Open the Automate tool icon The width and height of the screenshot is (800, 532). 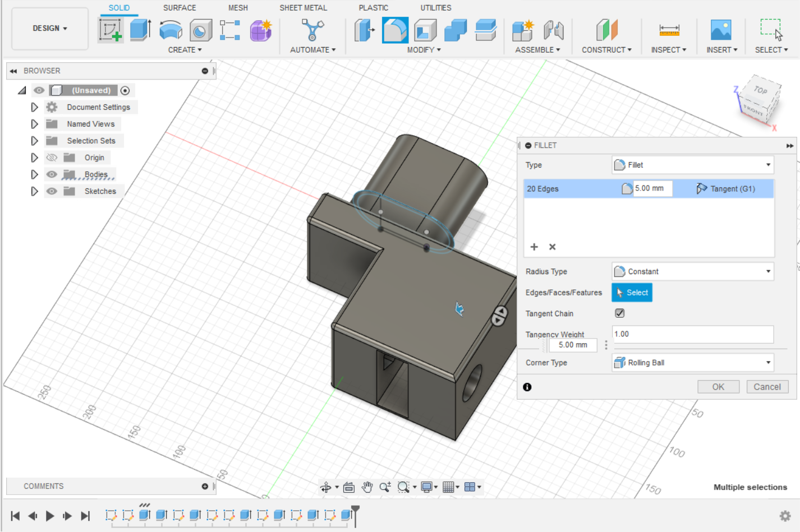click(312, 30)
